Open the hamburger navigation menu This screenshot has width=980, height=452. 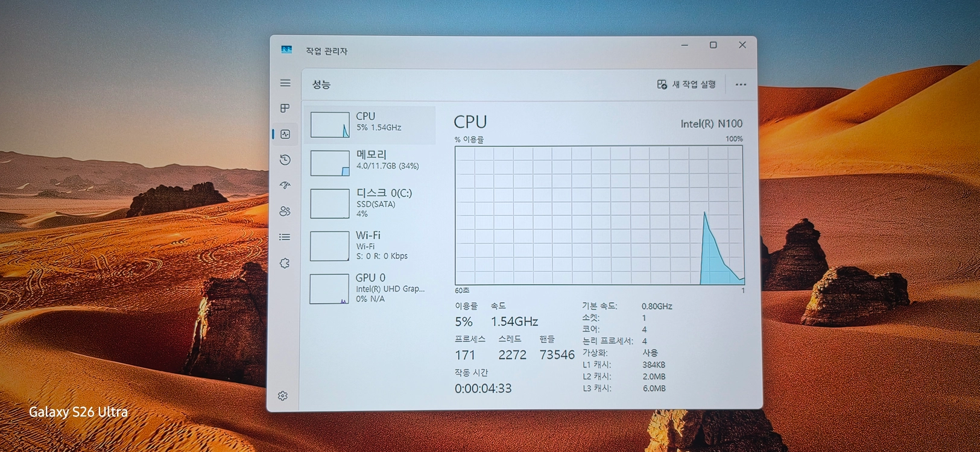285,83
